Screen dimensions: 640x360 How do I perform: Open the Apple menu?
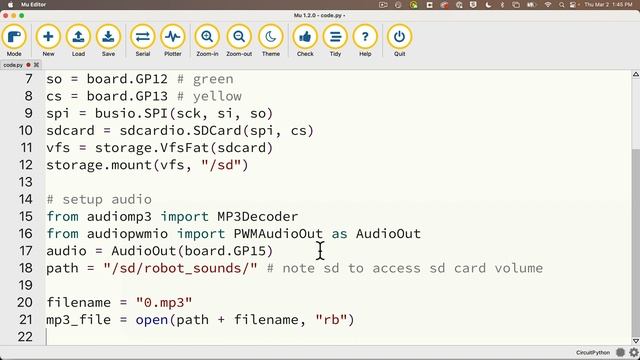tap(10, 4)
